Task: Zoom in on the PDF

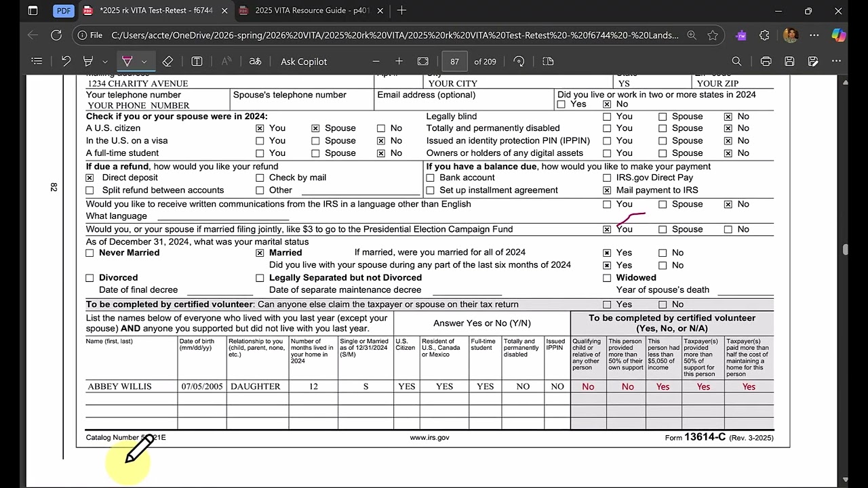Action: pyautogui.click(x=399, y=62)
